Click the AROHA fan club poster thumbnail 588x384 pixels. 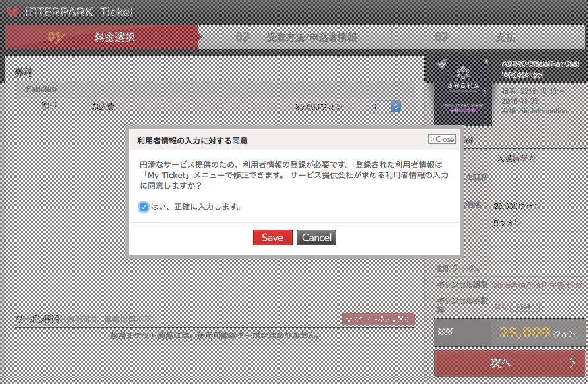[463, 91]
